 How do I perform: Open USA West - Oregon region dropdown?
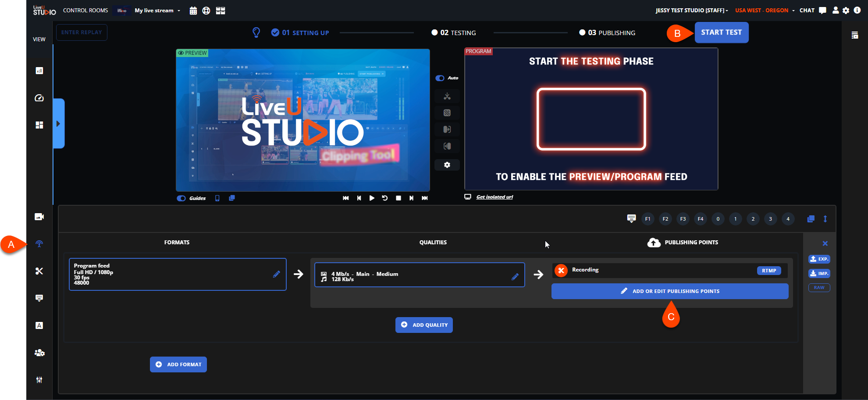765,11
